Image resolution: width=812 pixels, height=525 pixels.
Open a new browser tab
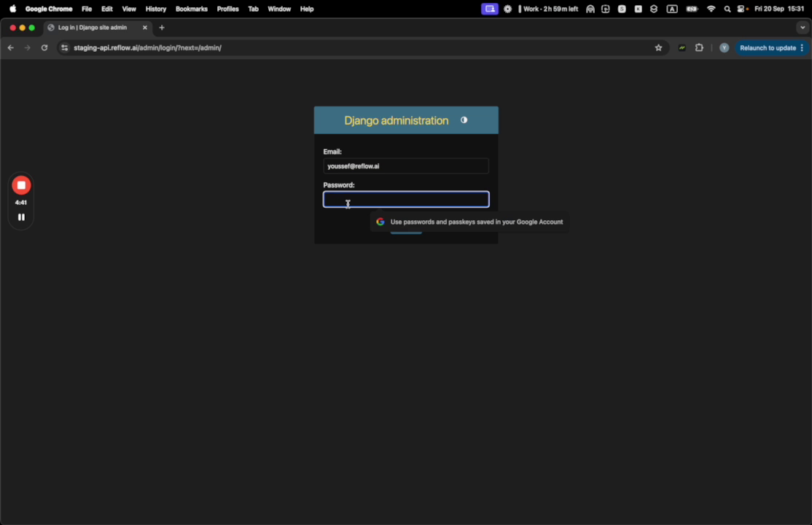pyautogui.click(x=162, y=28)
